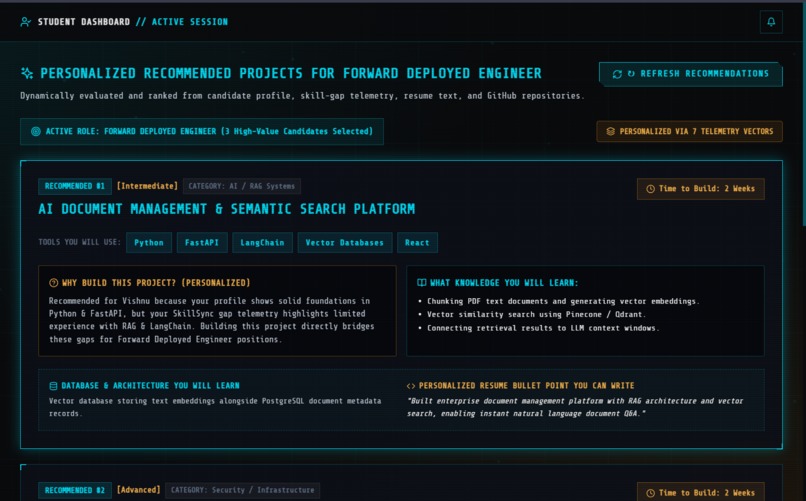Click Tools You Will Use label

point(80,242)
